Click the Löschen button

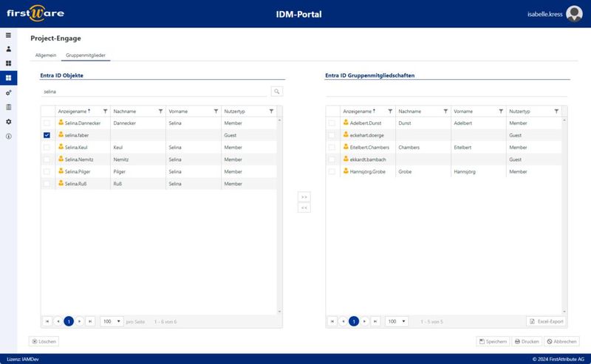pyautogui.click(x=44, y=341)
